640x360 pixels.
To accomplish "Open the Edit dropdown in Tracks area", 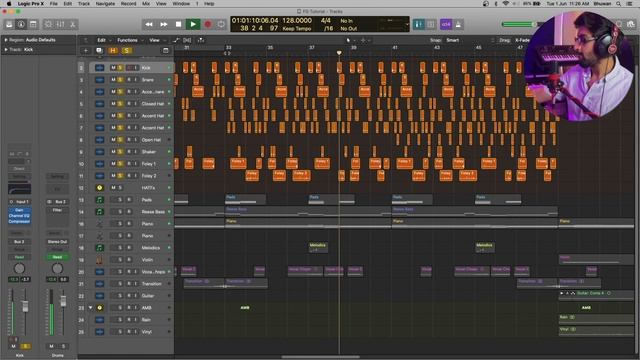I will [x=103, y=40].
